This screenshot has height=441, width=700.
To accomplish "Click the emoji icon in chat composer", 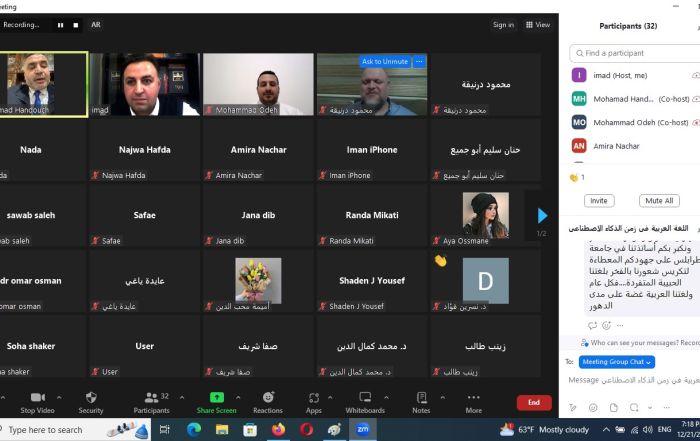I will [592, 408].
